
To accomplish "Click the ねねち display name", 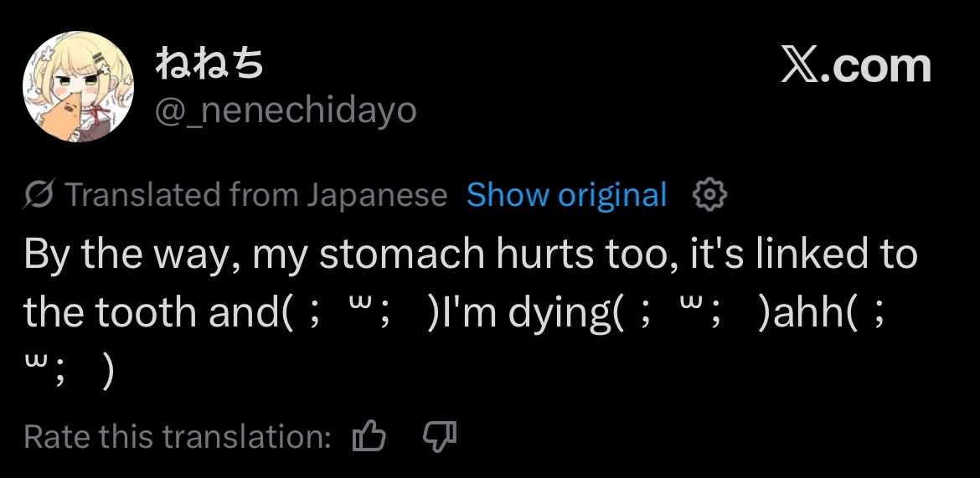I will coord(209,65).
